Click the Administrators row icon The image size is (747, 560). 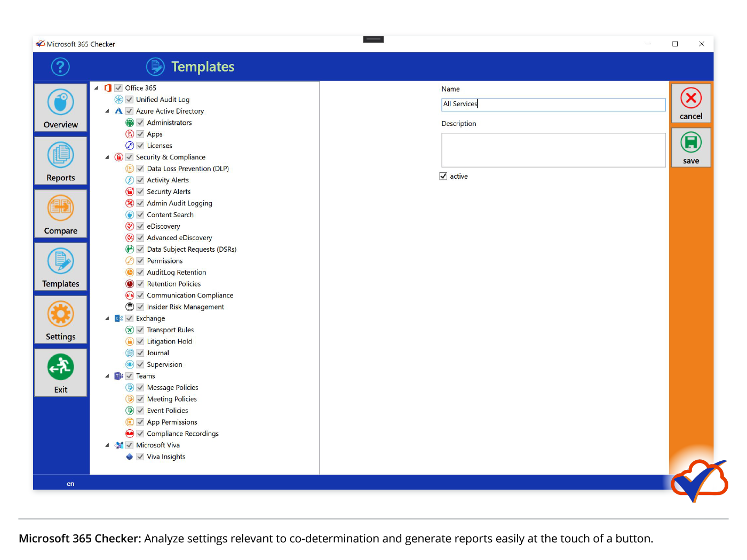tap(130, 123)
